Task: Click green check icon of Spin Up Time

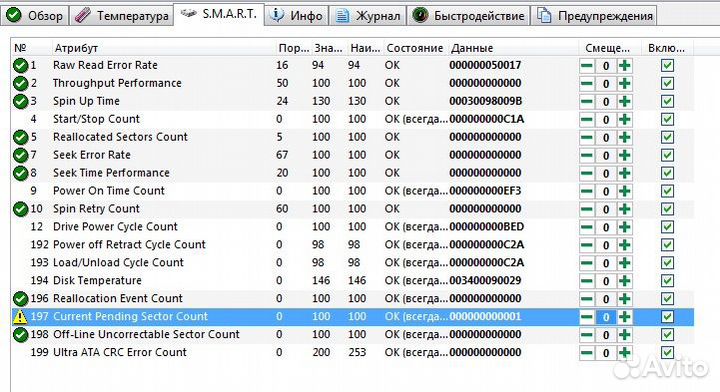Action: [x=20, y=101]
